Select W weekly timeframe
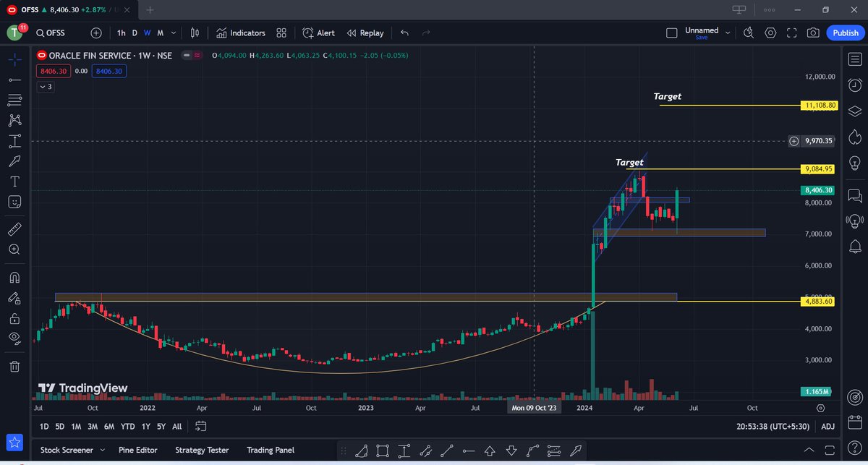This screenshot has height=465, width=868. pos(147,33)
